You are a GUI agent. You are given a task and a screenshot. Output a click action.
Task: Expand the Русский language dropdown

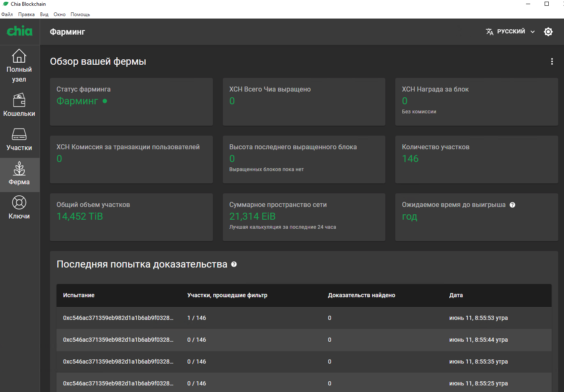pos(511,32)
